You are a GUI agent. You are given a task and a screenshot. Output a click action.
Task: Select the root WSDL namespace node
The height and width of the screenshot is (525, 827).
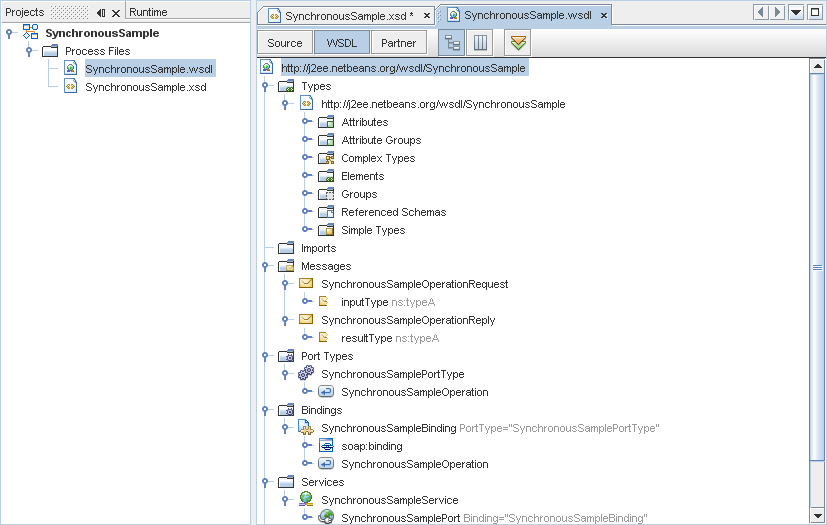tap(403, 68)
